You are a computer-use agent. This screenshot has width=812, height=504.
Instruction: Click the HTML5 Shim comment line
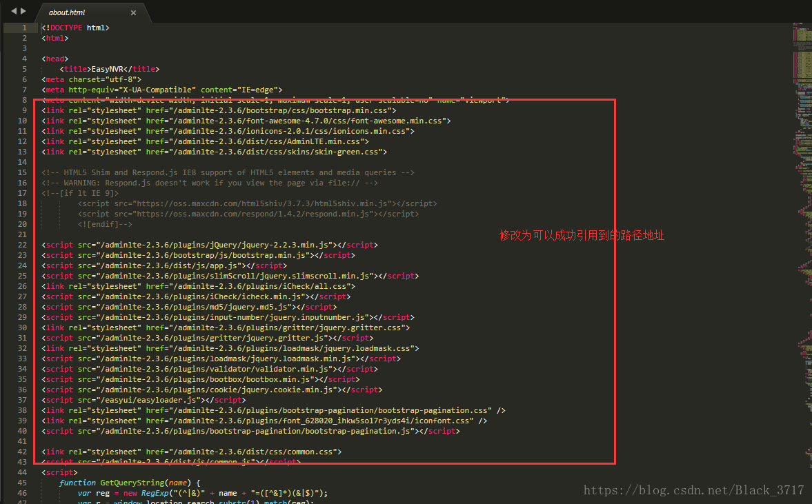pyautogui.click(x=228, y=172)
